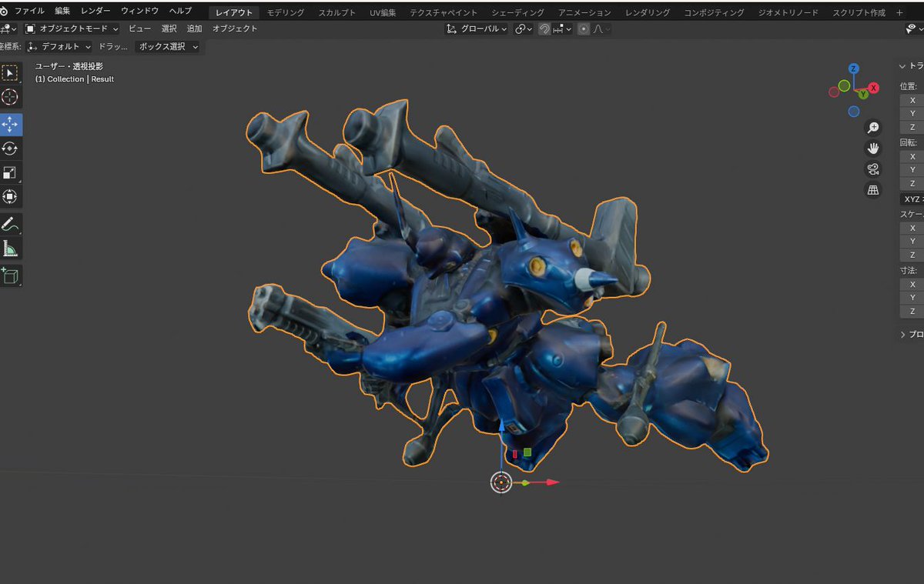Switch perspective/orthographic grid icon
924x584 pixels.
(873, 189)
